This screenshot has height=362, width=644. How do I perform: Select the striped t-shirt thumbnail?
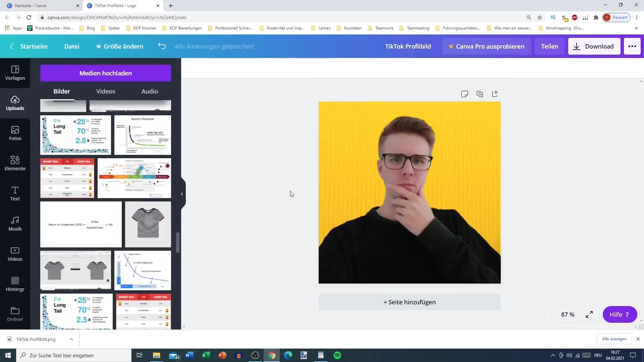tap(148, 224)
